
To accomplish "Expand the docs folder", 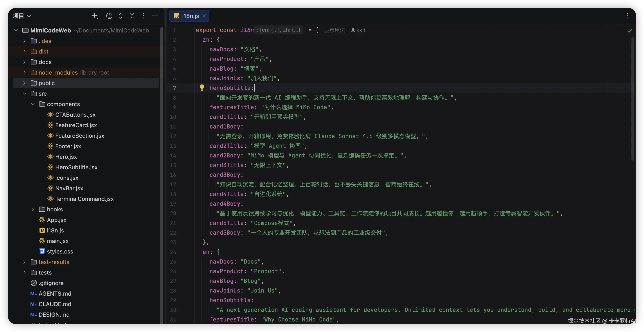I will [x=24, y=62].
